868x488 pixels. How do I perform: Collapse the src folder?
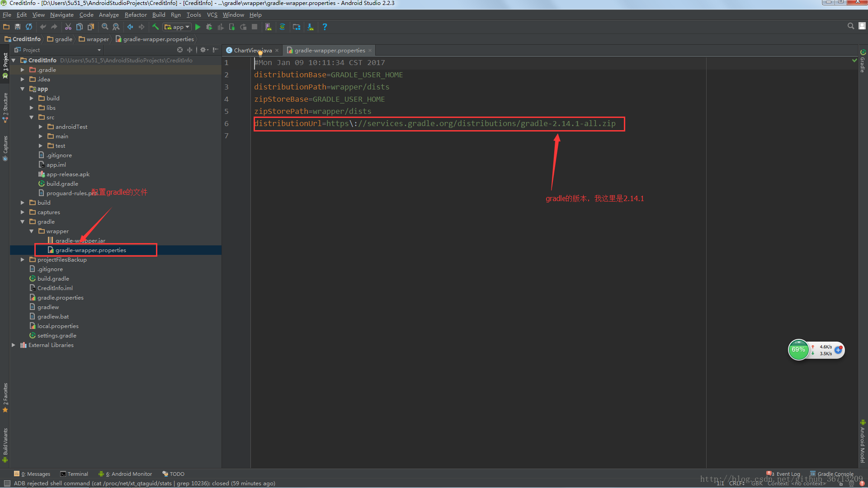click(x=32, y=117)
